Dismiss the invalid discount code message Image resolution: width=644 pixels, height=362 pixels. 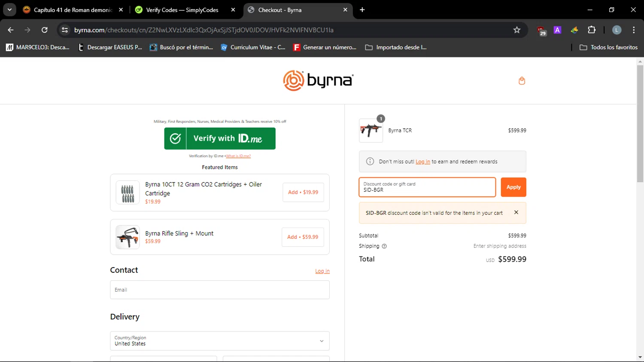(516, 213)
